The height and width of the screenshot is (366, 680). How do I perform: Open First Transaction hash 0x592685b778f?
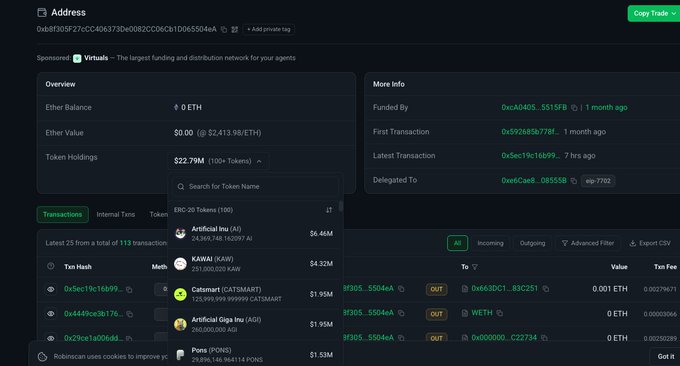[x=530, y=131]
